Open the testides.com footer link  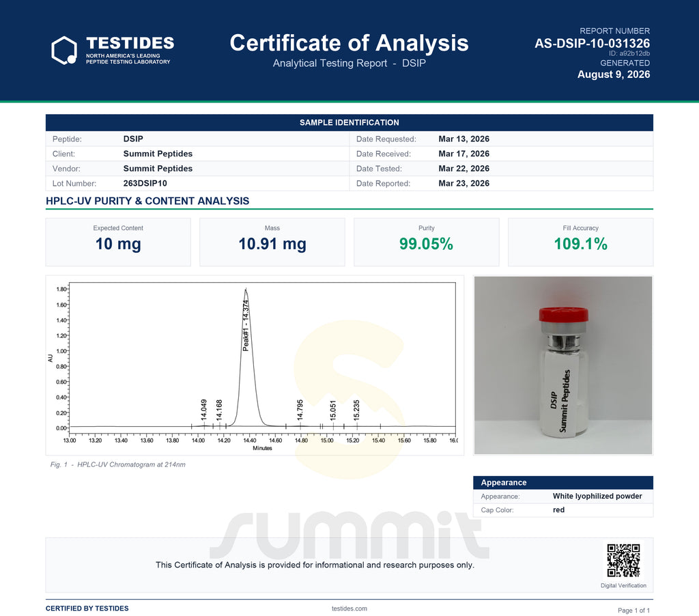click(349, 608)
